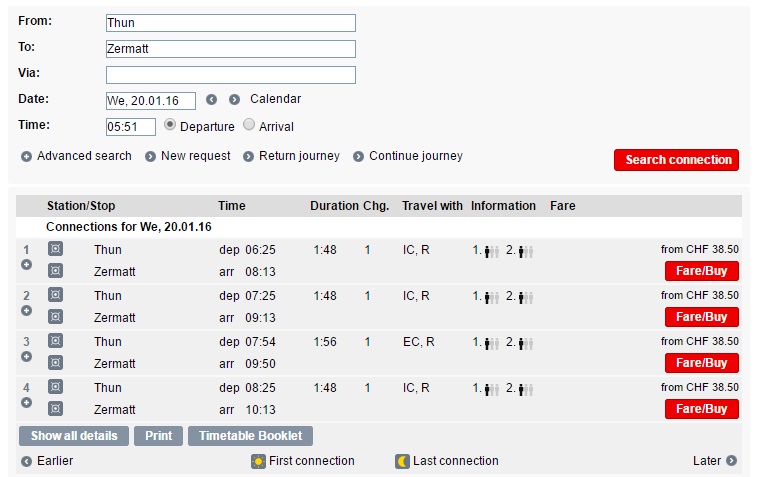Click Fare/Buy for the 07:54 connection
This screenshot has width=758, height=477.
pos(701,363)
